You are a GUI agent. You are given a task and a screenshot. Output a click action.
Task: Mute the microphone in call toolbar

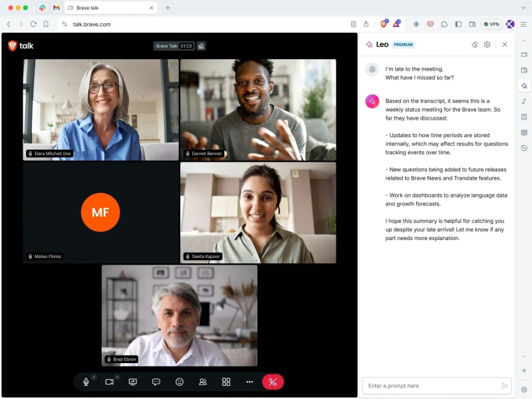(86, 382)
